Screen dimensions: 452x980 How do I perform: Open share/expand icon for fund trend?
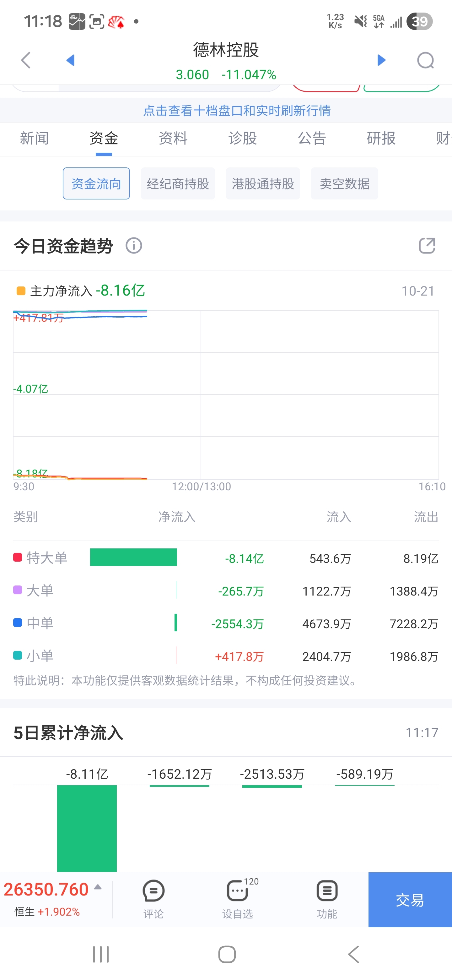[x=427, y=246]
